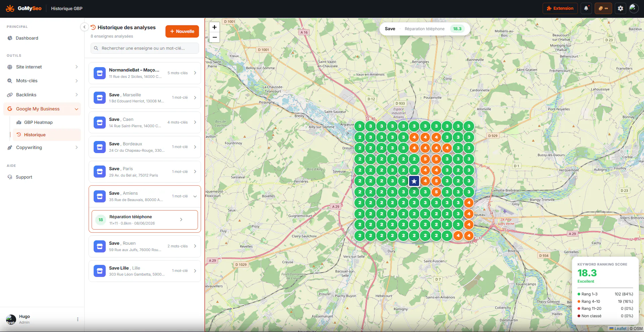Open the user avatar menu in header

[x=633, y=8]
